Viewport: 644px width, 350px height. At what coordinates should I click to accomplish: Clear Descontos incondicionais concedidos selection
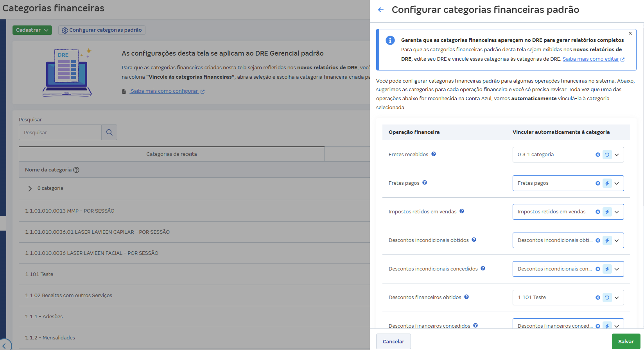coord(598,269)
